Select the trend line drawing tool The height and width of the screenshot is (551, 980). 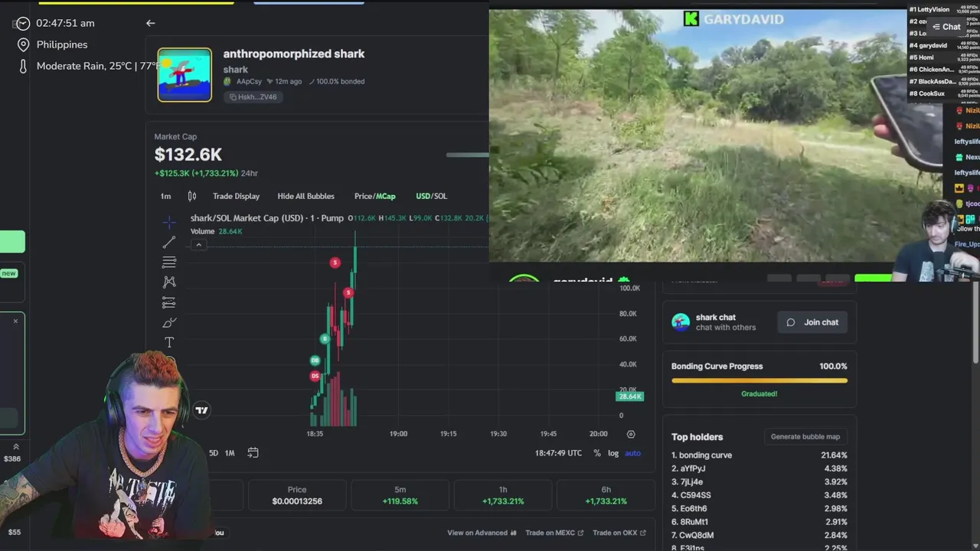pyautogui.click(x=169, y=243)
